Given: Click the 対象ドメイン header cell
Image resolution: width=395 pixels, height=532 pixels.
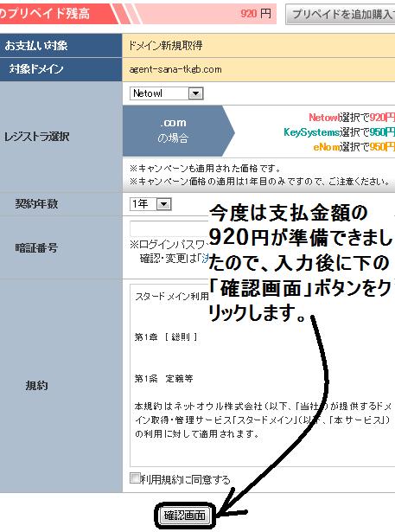Looking at the screenshot, I should pos(61,69).
